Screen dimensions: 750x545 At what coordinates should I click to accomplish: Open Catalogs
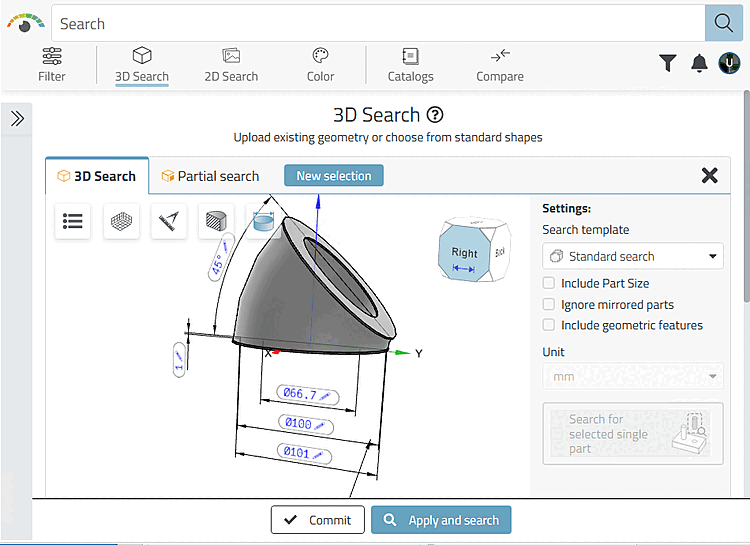pyautogui.click(x=410, y=65)
